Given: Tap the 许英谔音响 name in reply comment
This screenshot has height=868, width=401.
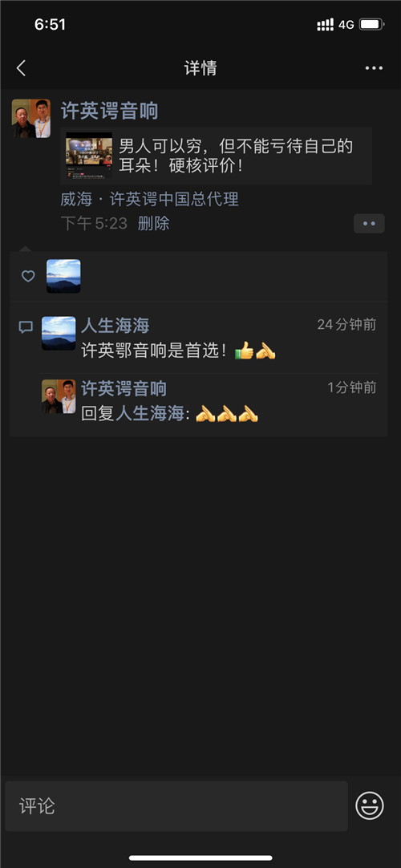Looking at the screenshot, I should click(x=124, y=388).
